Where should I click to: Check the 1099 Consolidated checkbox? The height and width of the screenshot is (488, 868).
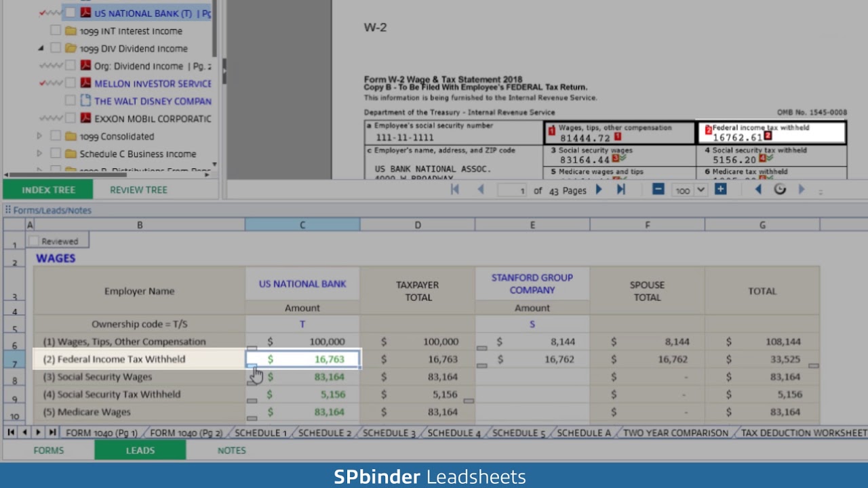point(56,136)
